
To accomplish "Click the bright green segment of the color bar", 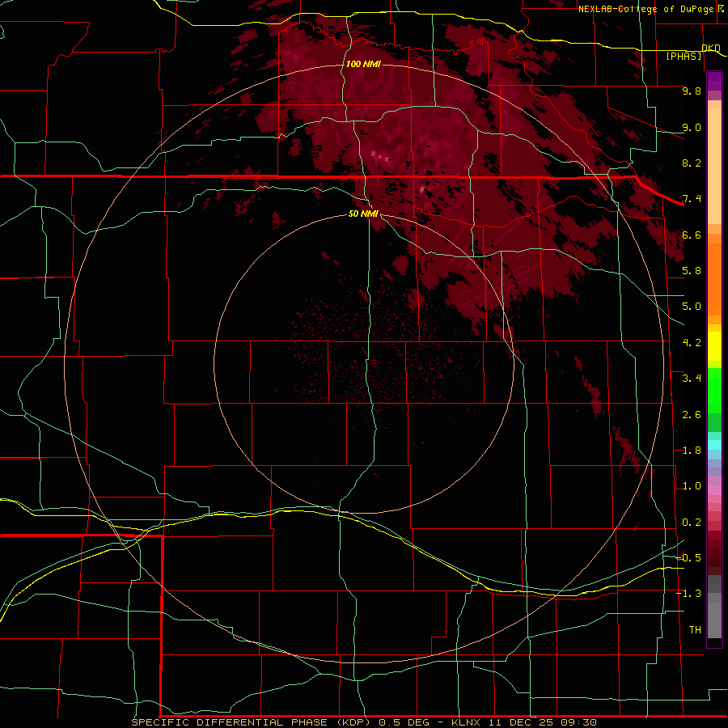I will [714, 390].
